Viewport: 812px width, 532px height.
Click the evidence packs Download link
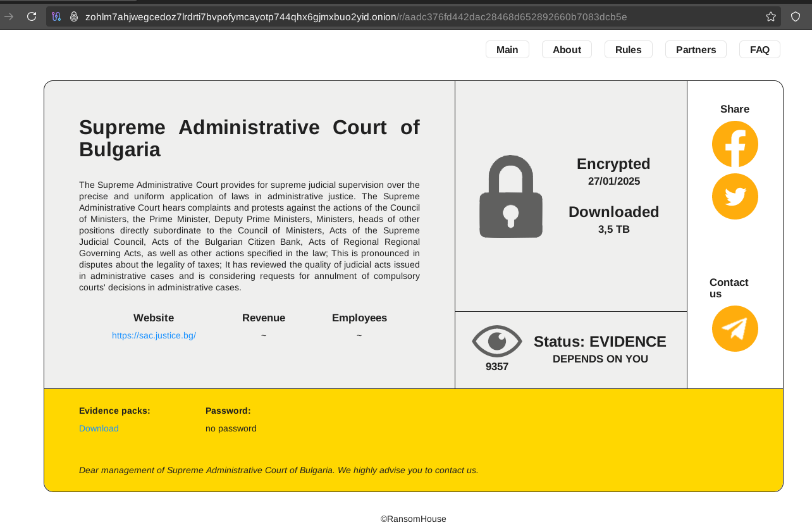point(99,428)
